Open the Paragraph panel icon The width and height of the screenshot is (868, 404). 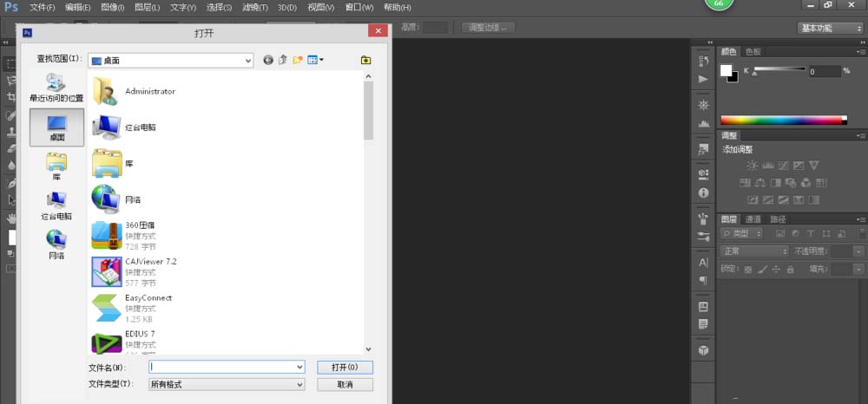click(703, 280)
